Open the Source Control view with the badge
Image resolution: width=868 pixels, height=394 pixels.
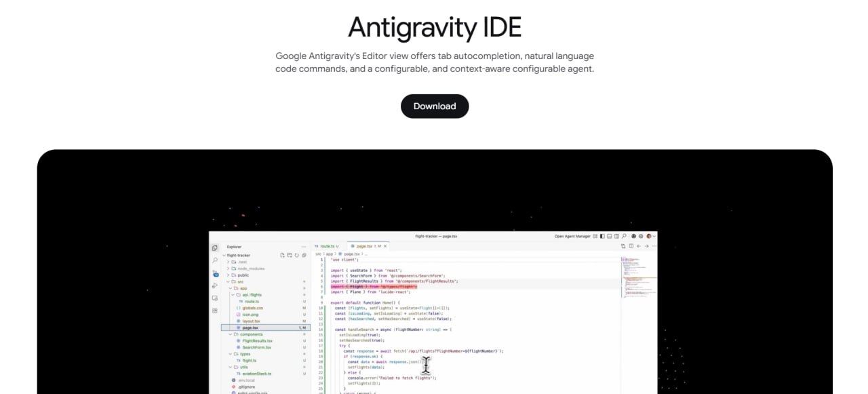(215, 273)
